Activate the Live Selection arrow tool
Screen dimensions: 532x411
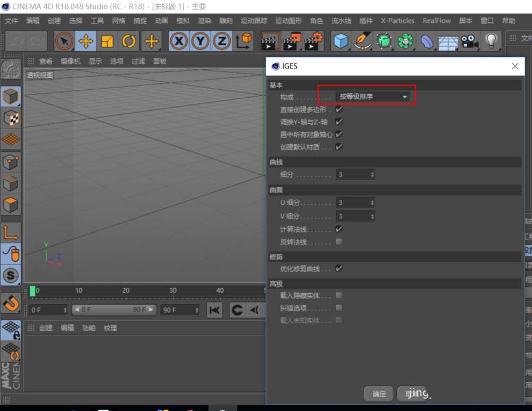64,41
